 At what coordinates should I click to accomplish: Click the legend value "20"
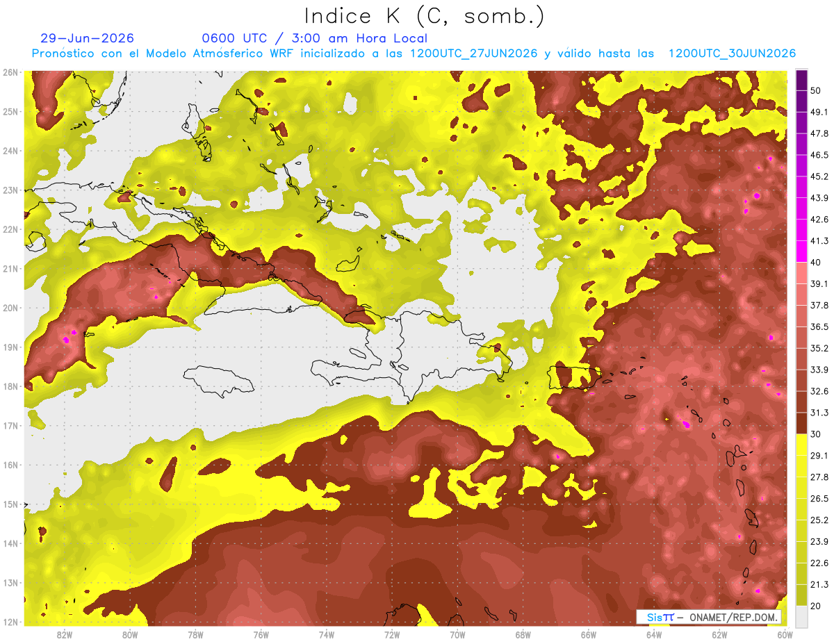[815, 606]
